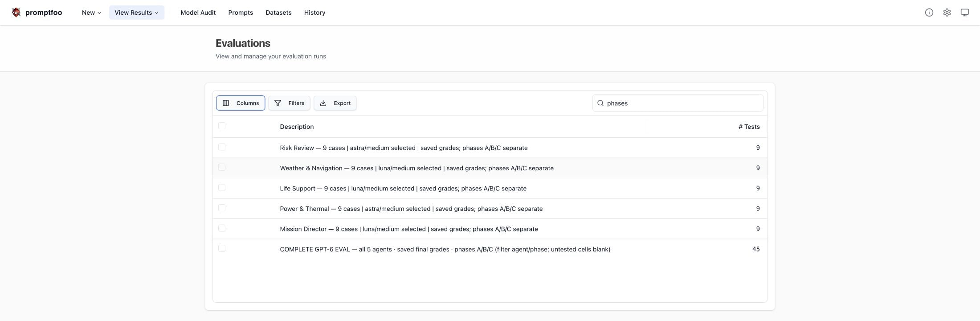Viewport: 980px width, 321px height.
Task: Sort by the # Tests column header
Action: tap(749, 127)
